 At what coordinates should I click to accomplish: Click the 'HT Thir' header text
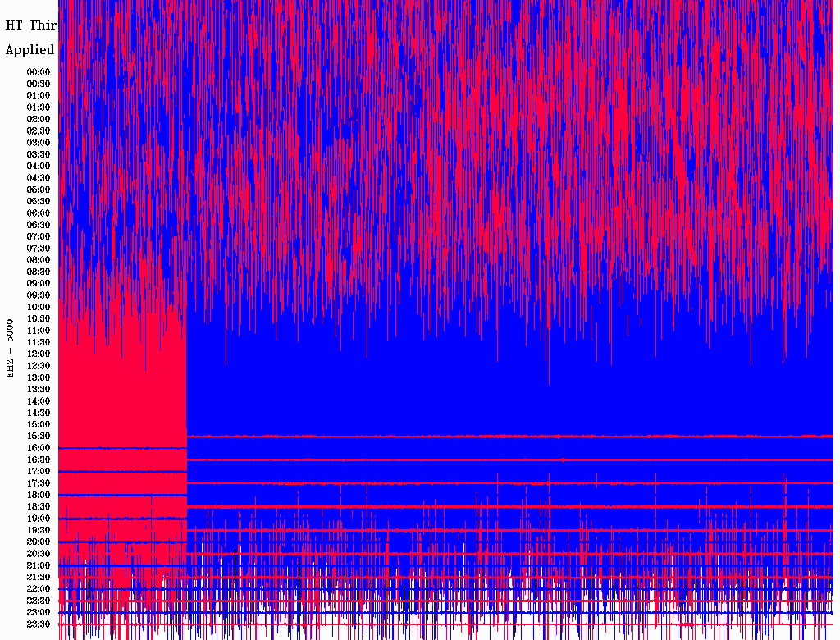[31, 25]
